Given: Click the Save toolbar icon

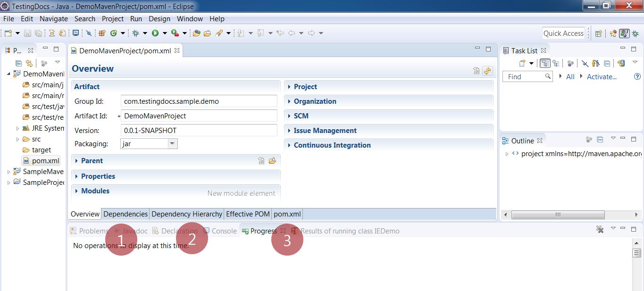Looking at the screenshot, I should click(27, 33).
